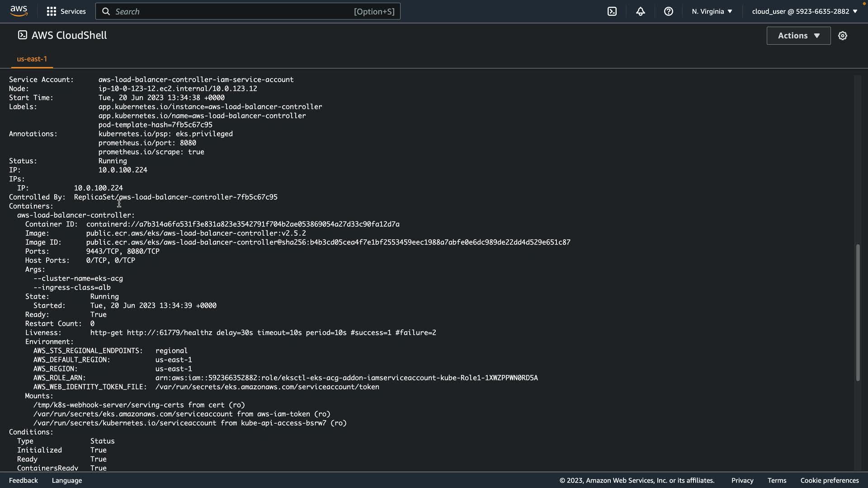Open Cookie preferences
Screen dimensions: 868x488
click(829, 480)
